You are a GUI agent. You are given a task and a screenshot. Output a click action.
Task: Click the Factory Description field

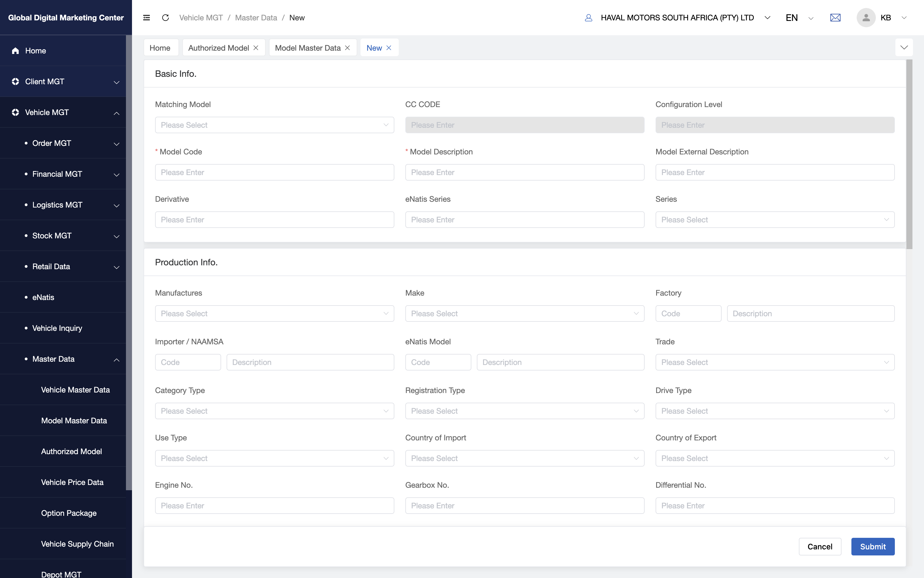811,313
